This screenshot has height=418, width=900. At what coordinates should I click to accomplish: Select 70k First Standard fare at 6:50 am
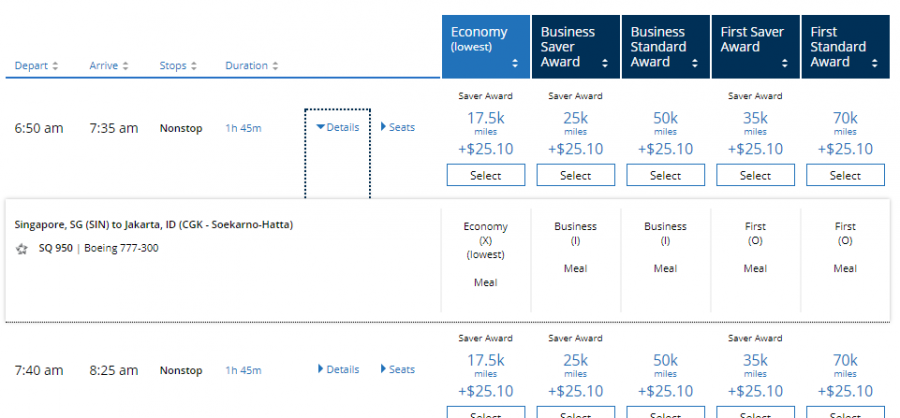coord(845,175)
